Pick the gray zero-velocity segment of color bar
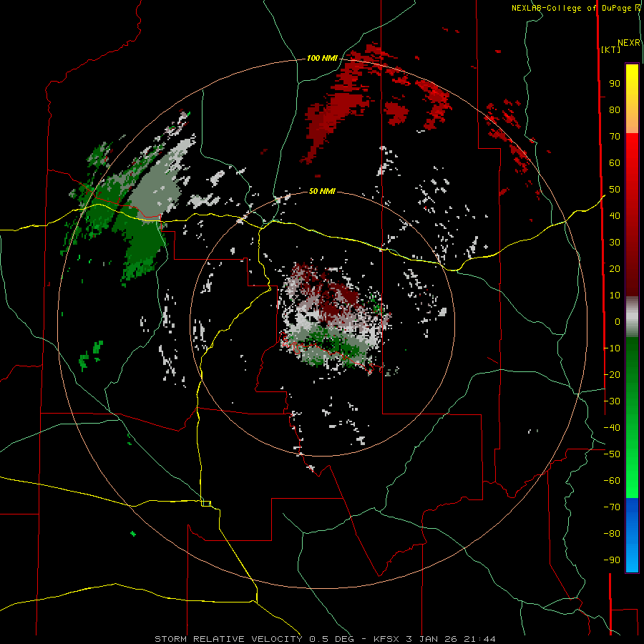The height and width of the screenshot is (644, 644). [632, 317]
